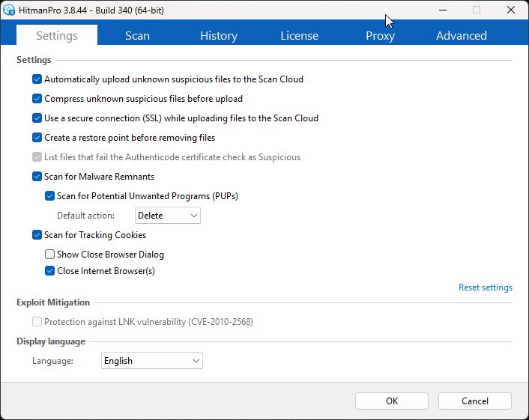529x420 pixels.
Task: Open the History tab
Action: [x=219, y=35]
